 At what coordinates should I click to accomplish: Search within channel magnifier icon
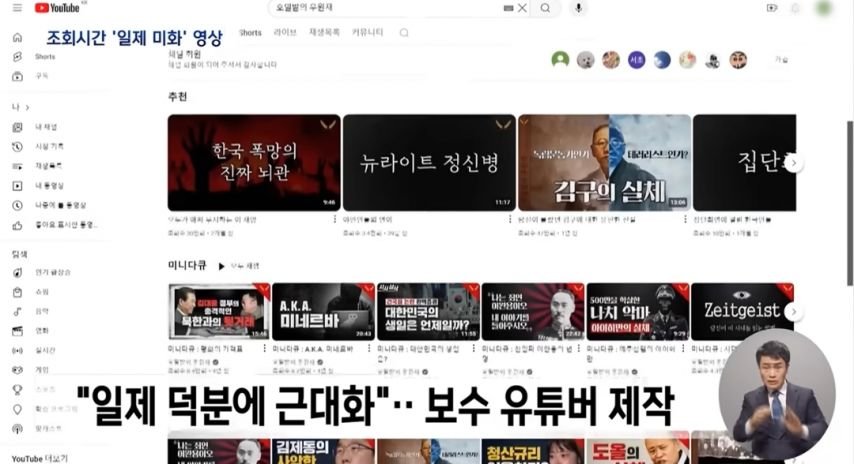[404, 33]
